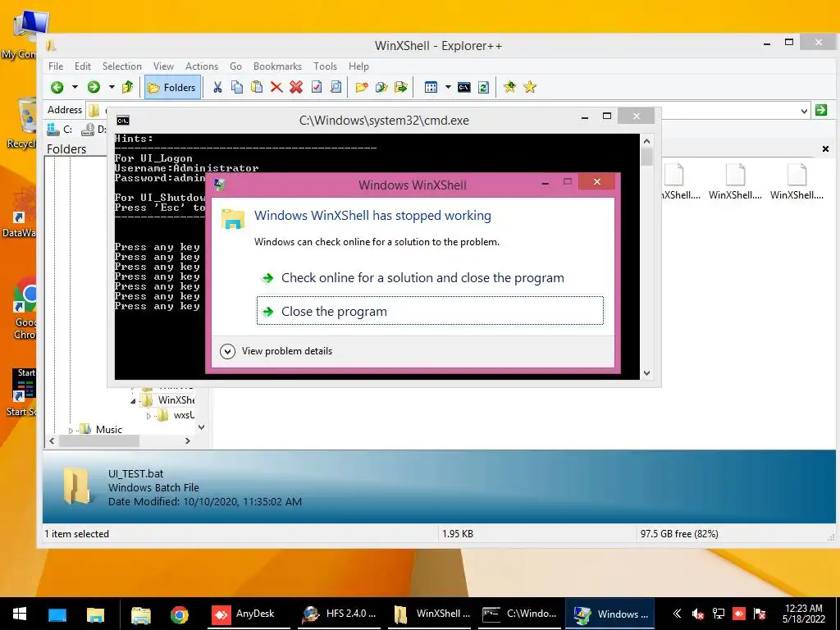
Task: Open Google Chrome from the taskbar
Action: [x=180, y=614]
